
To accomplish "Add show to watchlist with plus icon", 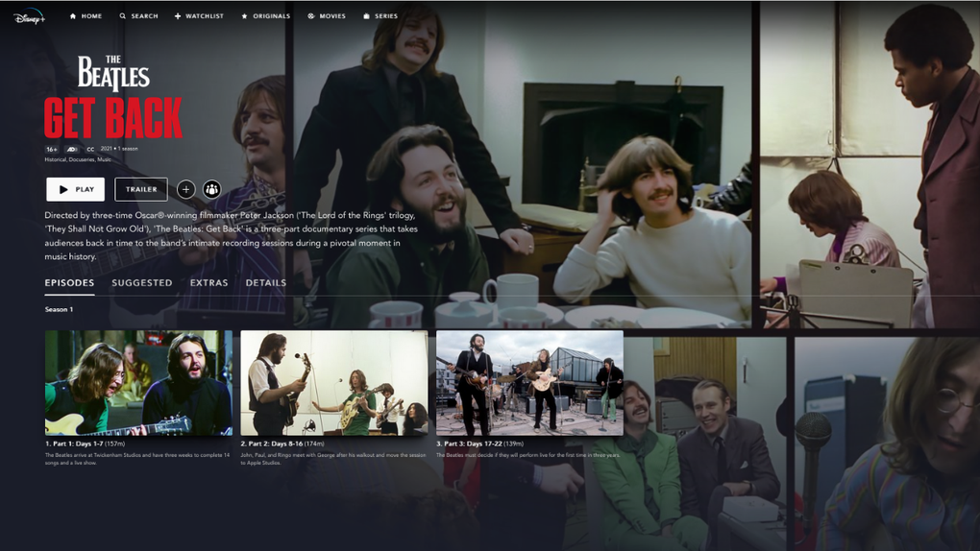I will tap(185, 189).
